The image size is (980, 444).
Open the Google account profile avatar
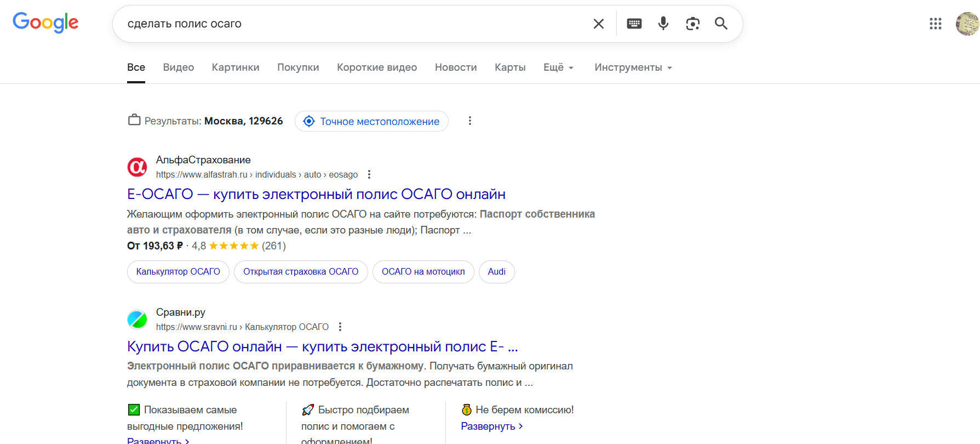click(x=967, y=24)
